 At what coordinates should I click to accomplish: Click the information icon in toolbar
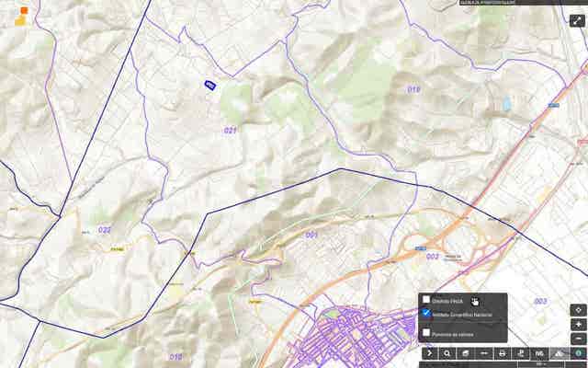(x=578, y=353)
